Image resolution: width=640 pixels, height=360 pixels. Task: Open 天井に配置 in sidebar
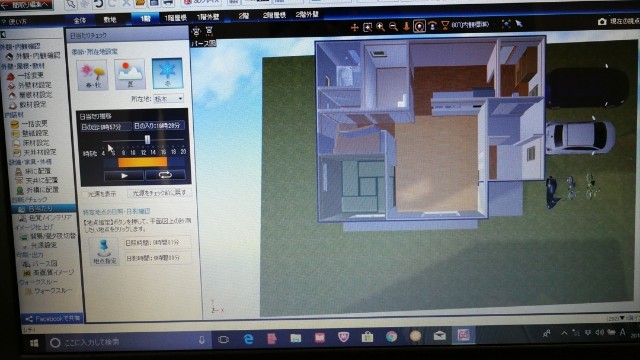pos(37,180)
